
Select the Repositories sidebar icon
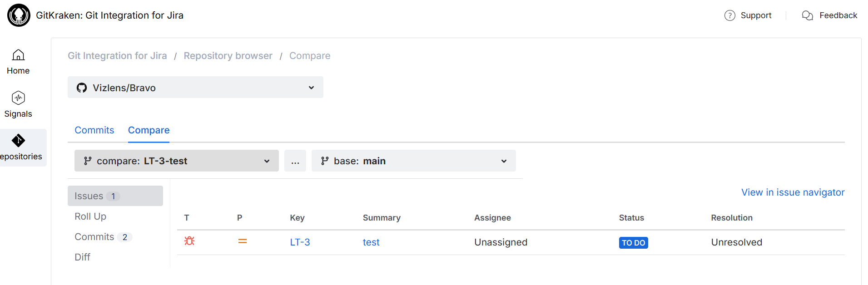[19, 141]
